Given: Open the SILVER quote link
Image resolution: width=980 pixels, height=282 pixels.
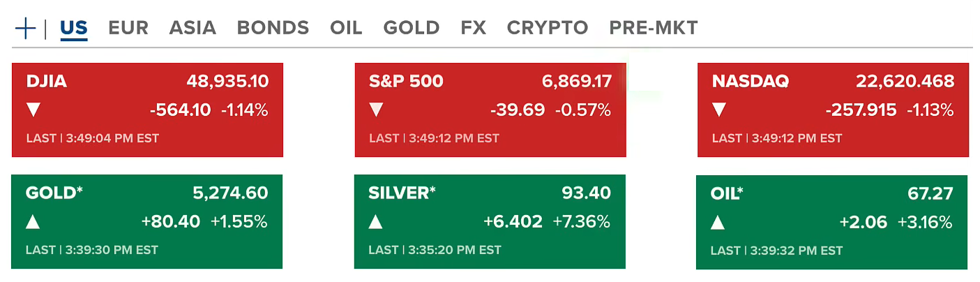Looking at the screenshot, I should pos(402,193).
